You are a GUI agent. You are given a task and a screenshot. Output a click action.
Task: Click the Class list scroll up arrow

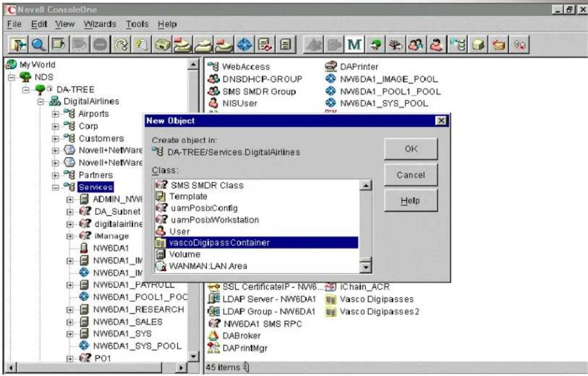[x=365, y=185]
